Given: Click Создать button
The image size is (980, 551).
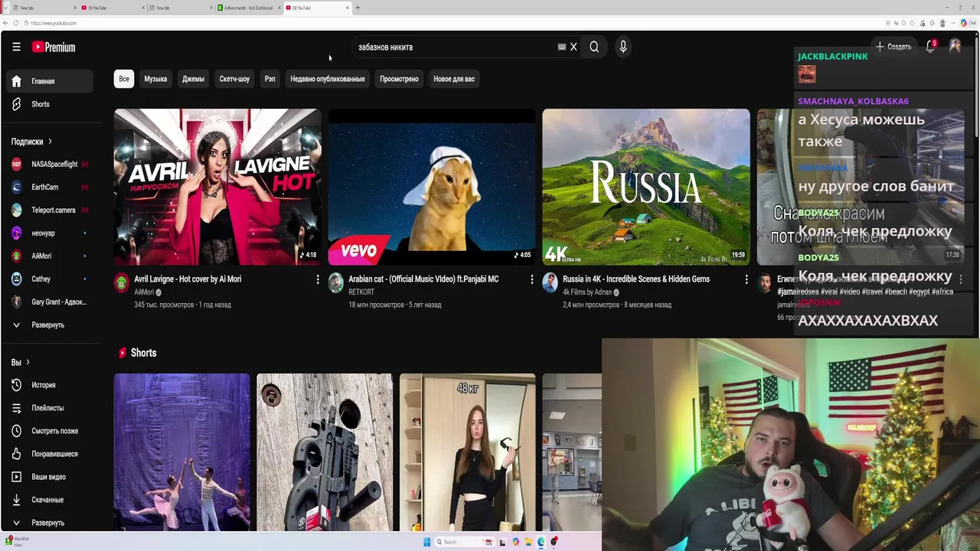Looking at the screenshot, I should click(893, 47).
